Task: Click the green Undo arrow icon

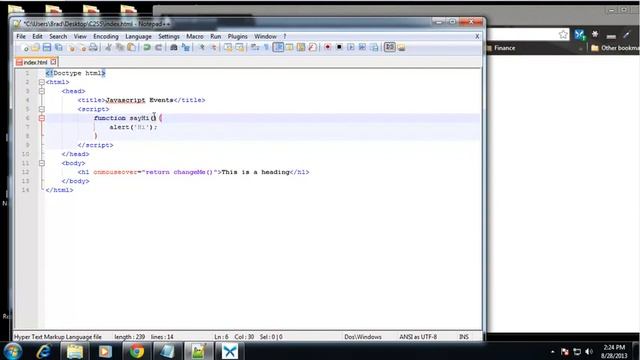Action: point(147,47)
